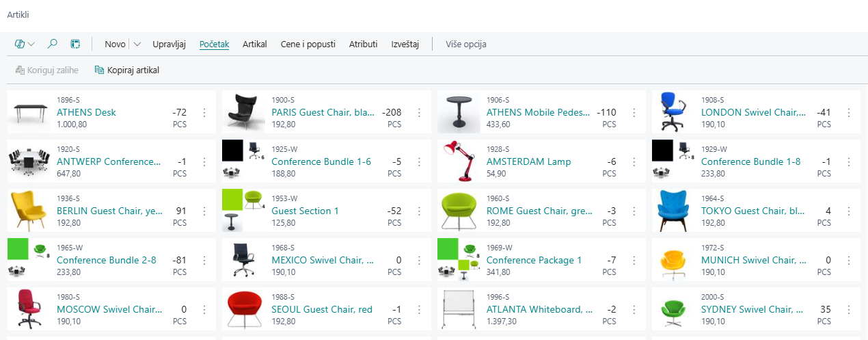Open three-dot menu for ATHENS Desk
Viewport: 868px width, 340px height.
point(204,112)
